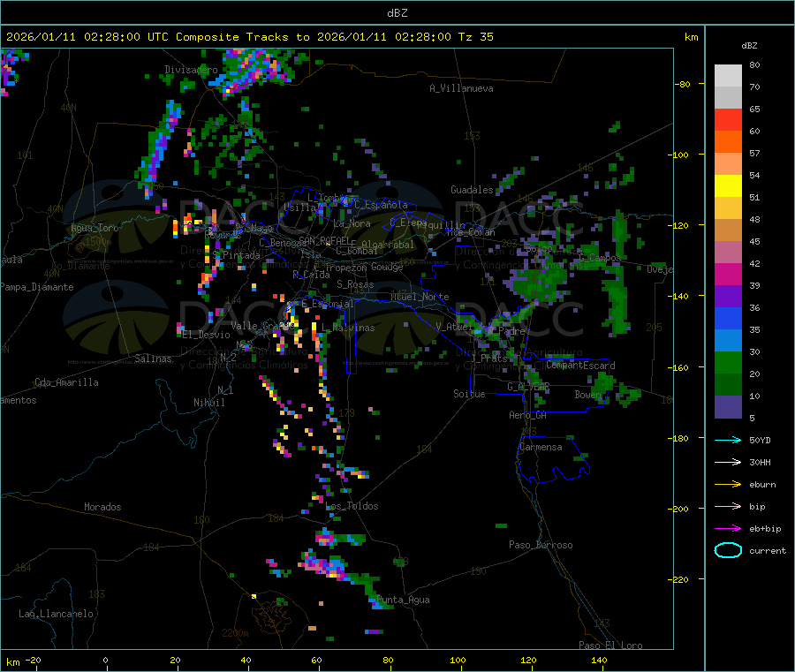Click the Atuel_Norte map label
795x672 pixels.
pyautogui.click(x=420, y=297)
